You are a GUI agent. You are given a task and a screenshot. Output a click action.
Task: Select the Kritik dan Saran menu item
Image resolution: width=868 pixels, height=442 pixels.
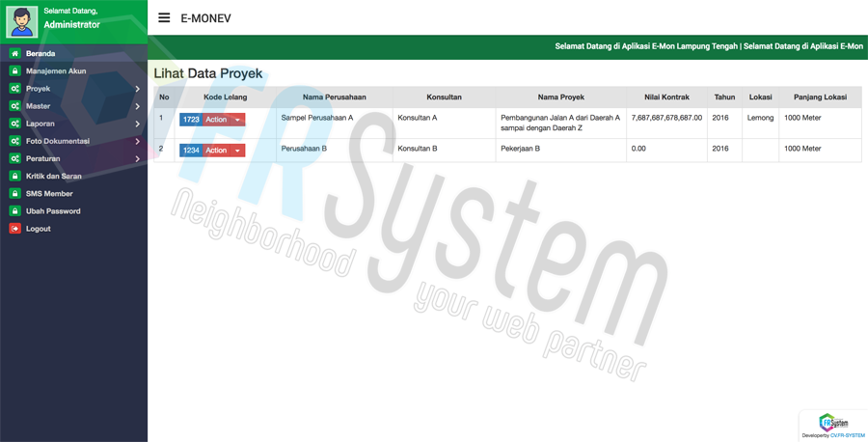pos(73,177)
